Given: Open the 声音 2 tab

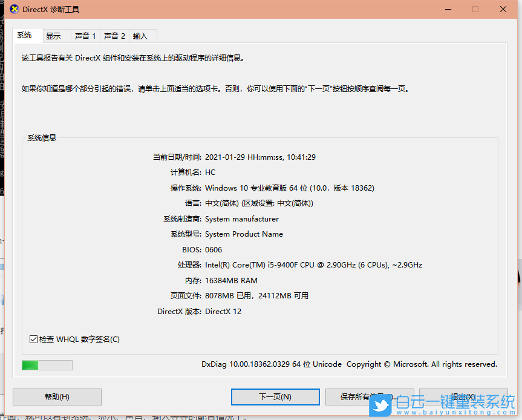Looking at the screenshot, I should tap(114, 35).
